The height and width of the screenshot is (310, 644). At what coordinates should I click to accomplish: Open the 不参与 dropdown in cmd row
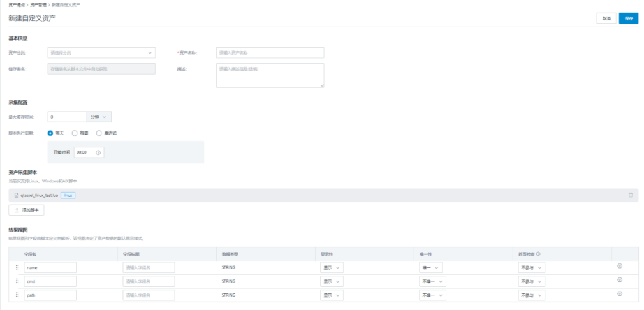tap(532, 281)
